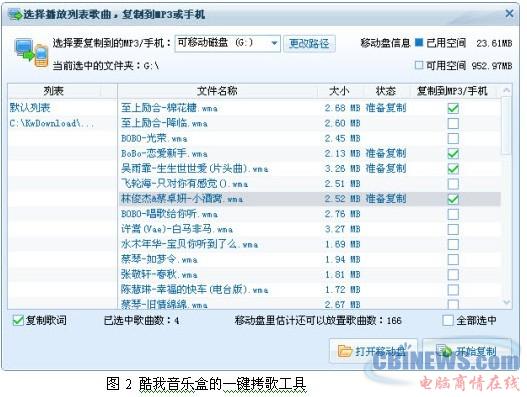527x397 pixels.
Task: Select 陈慧琳-幸福的快车(电台版).wma
Action: pyautogui.click(x=195, y=290)
